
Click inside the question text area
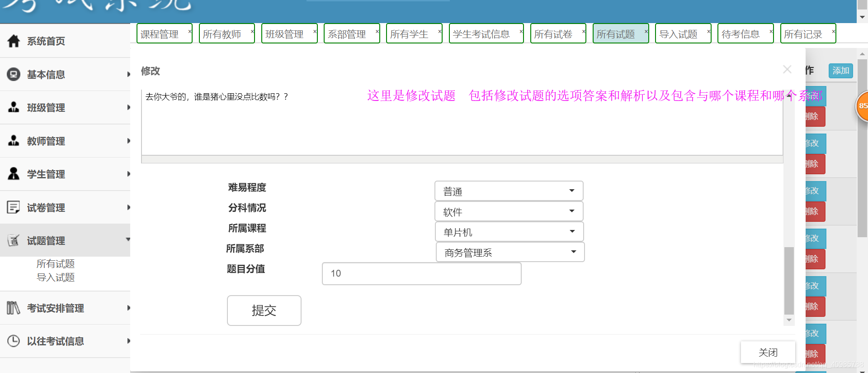pyautogui.click(x=462, y=122)
